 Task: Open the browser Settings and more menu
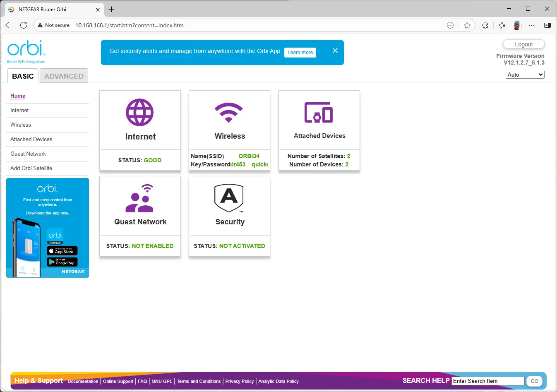point(532,25)
